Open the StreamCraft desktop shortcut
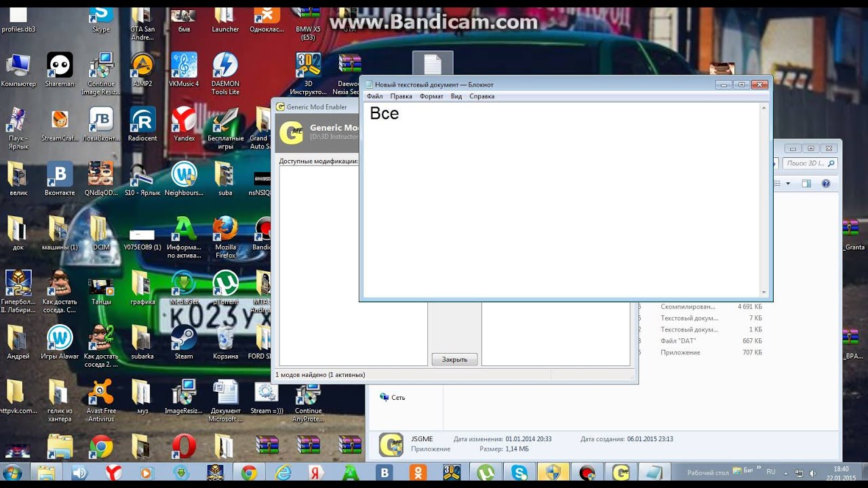Image resolution: width=868 pixels, height=488 pixels. click(x=60, y=124)
